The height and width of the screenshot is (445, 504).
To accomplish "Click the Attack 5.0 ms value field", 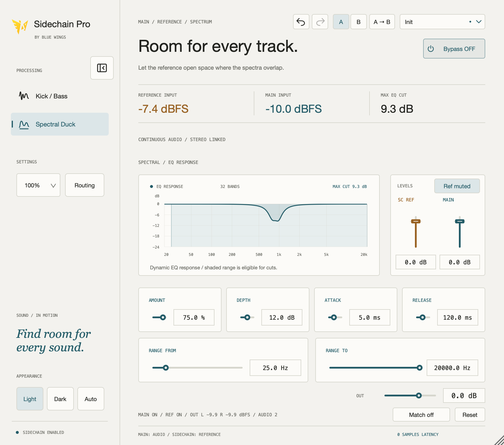I will click(x=370, y=317).
